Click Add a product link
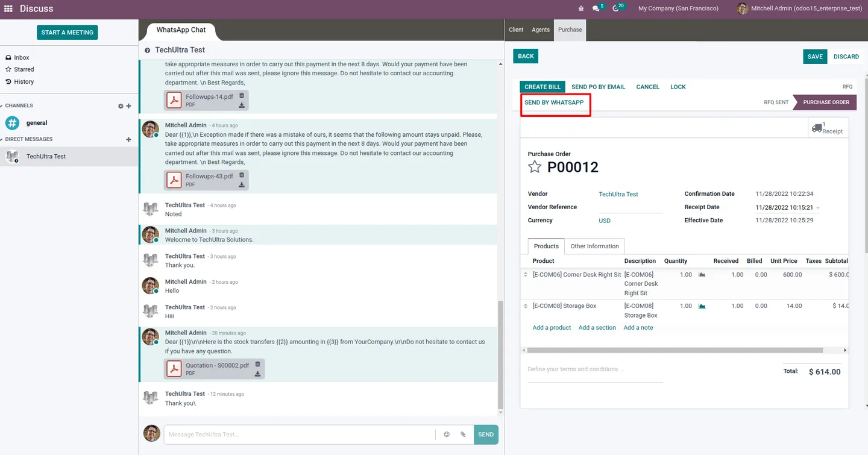Image resolution: width=868 pixels, height=455 pixels. [x=552, y=328]
